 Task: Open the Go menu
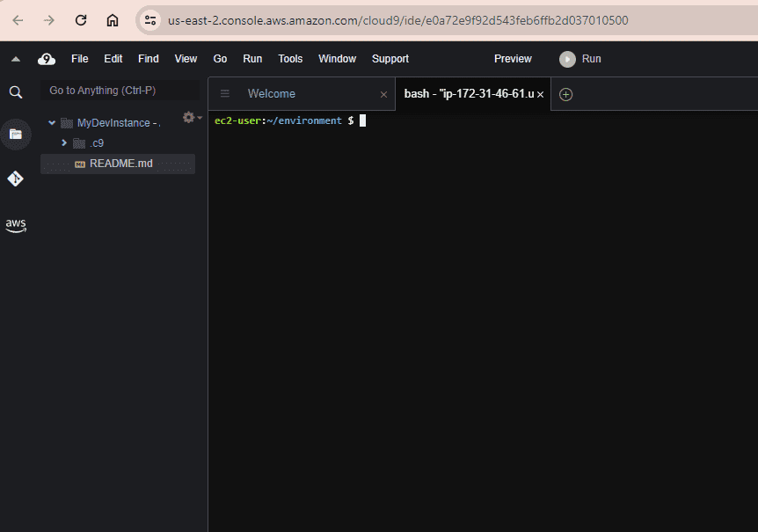[220, 59]
